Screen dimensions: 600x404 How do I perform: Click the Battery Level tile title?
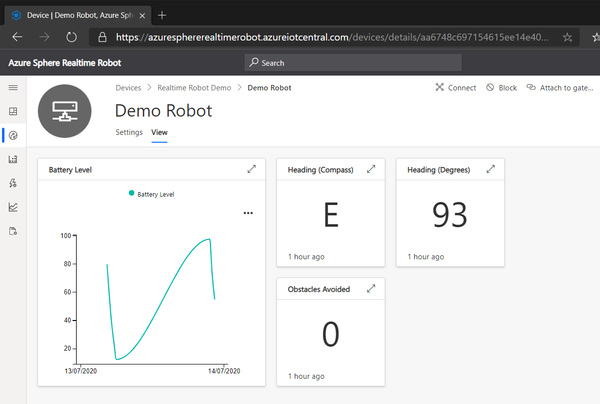point(70,170)
